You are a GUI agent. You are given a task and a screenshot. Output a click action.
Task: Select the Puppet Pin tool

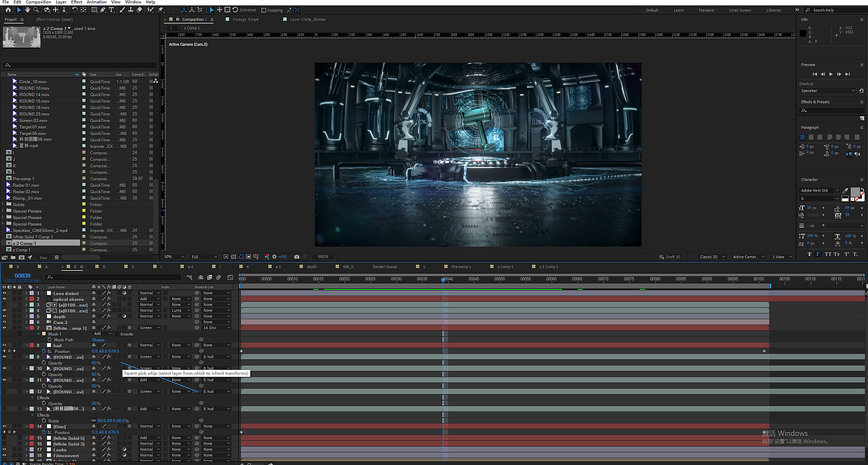[x=160, y=10]
